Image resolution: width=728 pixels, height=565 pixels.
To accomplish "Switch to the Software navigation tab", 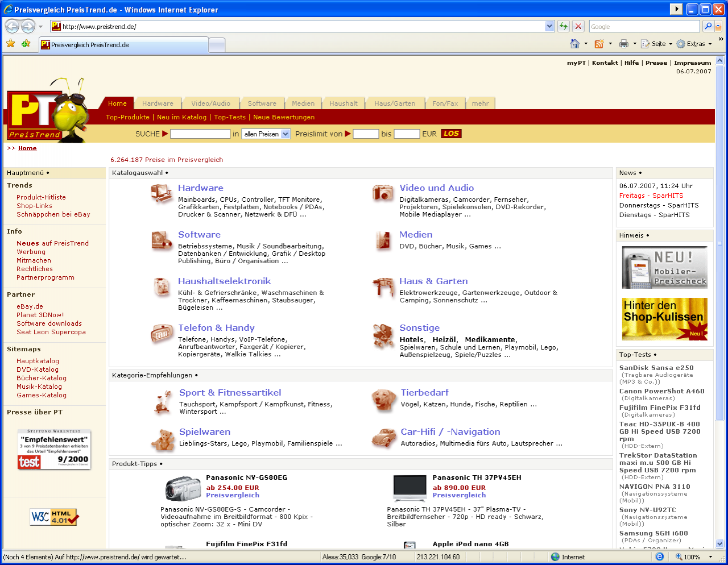I will 262,103.
